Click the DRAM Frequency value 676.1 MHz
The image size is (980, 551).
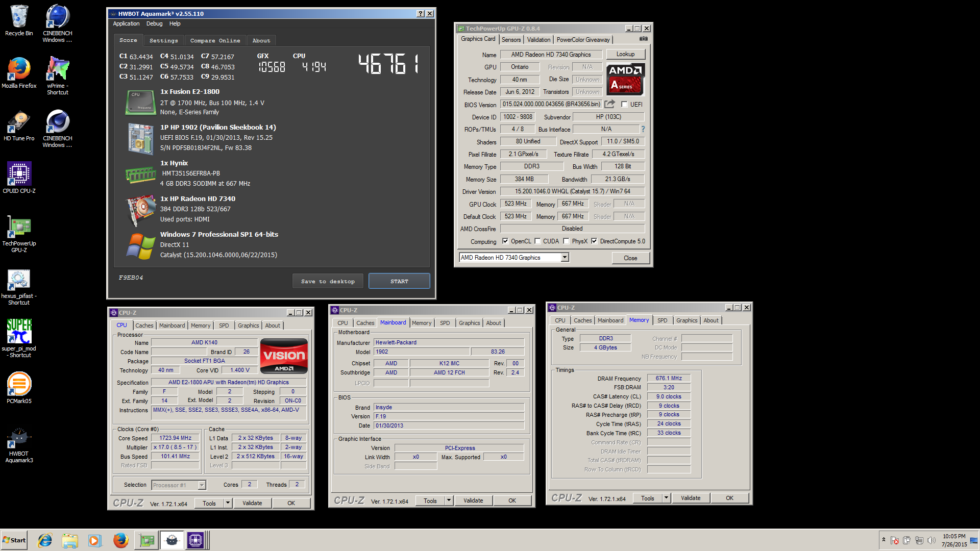[669, 379]
